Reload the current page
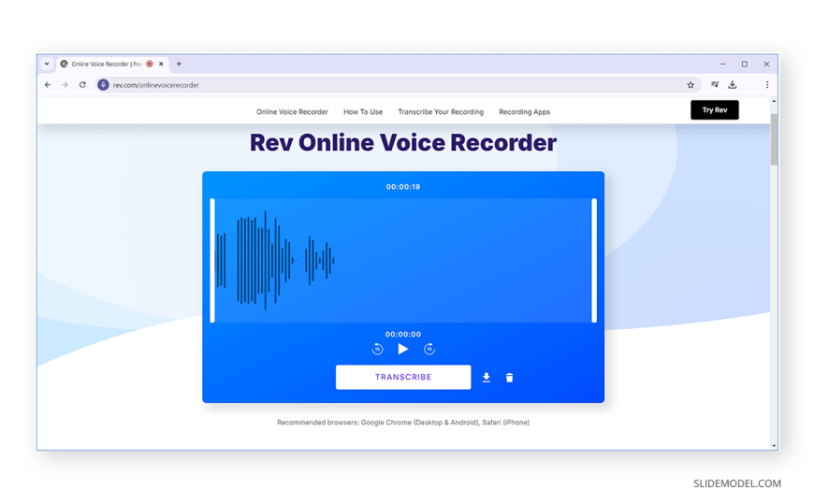The height and width of the screenshot is (504, 814). 82,85
